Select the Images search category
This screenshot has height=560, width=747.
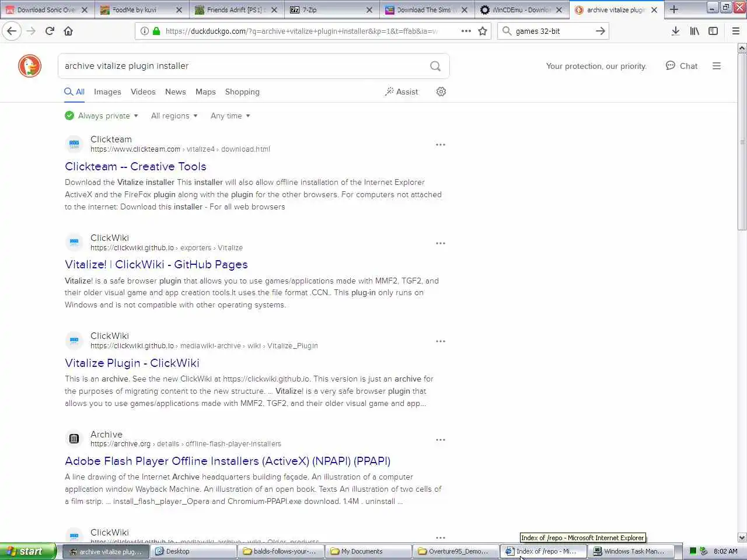click(107, 92)
